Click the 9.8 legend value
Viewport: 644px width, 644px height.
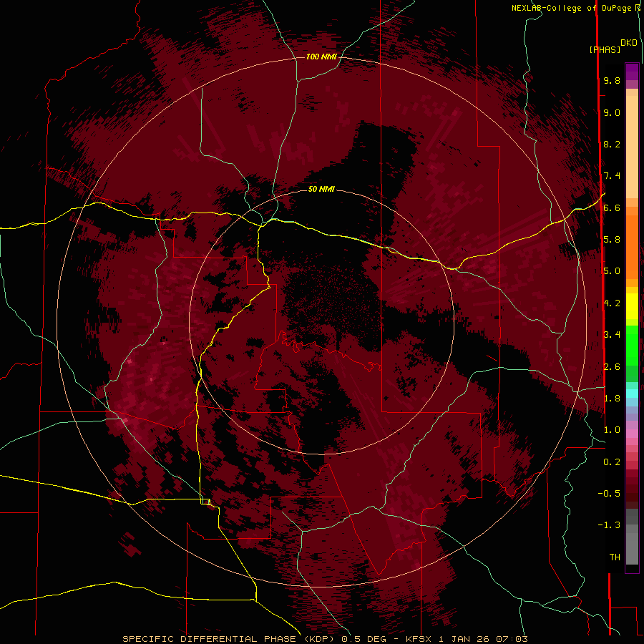pyautogui.click(x=612, y=81)
